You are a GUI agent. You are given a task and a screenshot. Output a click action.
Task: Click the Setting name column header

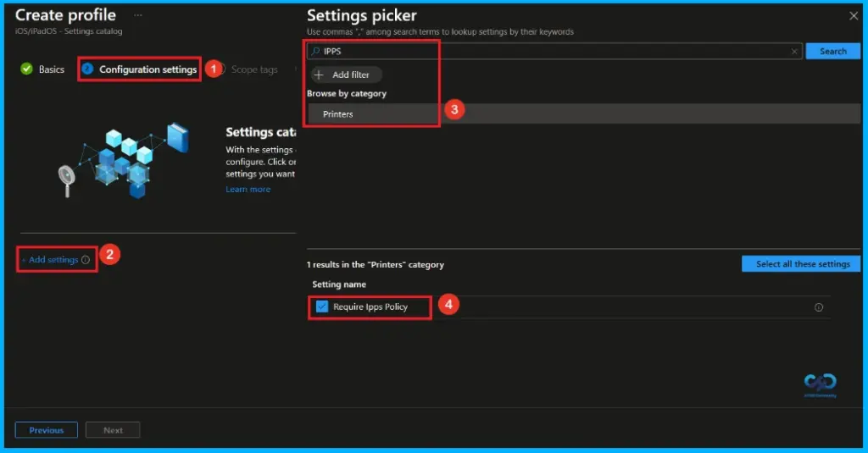tap(339, 285)
